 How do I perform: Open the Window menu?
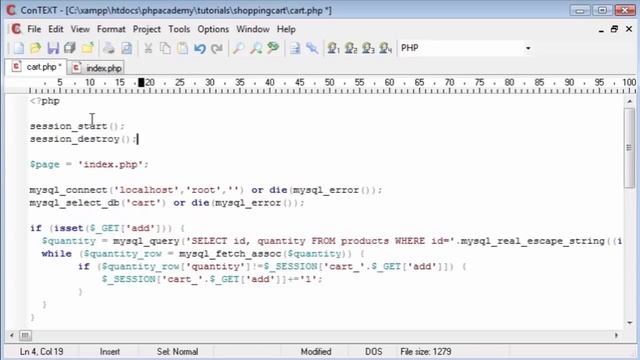(253, 29)
